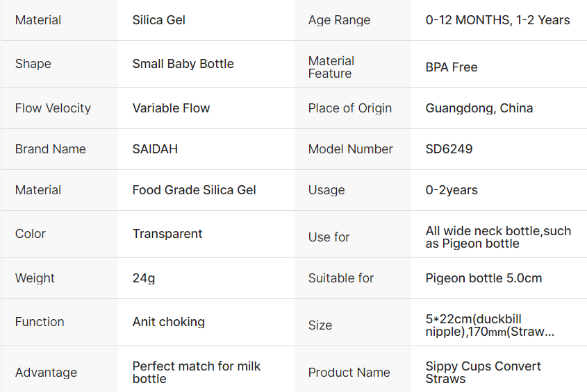Select the model number SD6249
This screenshot has width=587, height=392.
449,149
